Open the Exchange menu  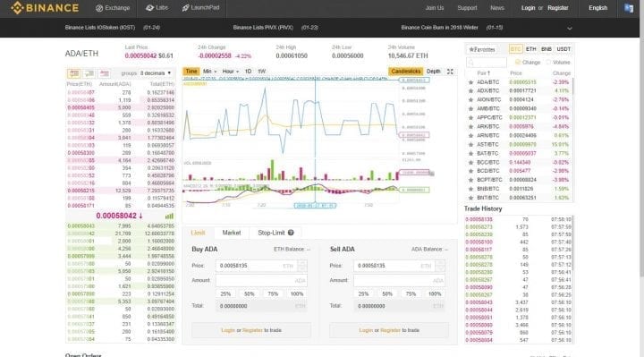(113, 8)
